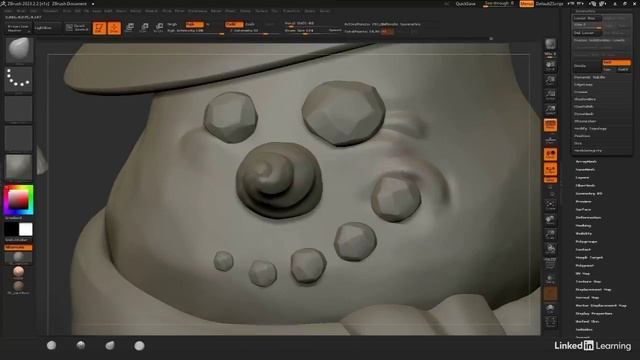Open the Transform menu
Screen dimensions: 640x360
pyautogui.click(x=292, y=11)
